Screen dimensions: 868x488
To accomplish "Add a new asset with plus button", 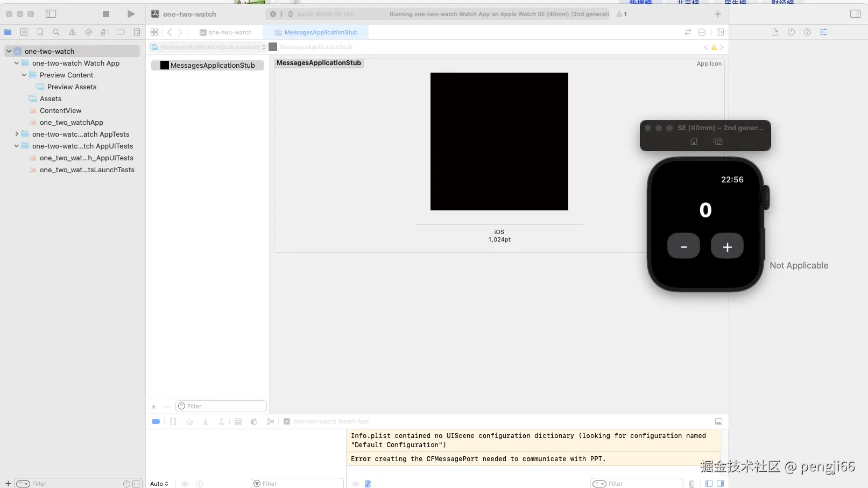I will 154,407.
